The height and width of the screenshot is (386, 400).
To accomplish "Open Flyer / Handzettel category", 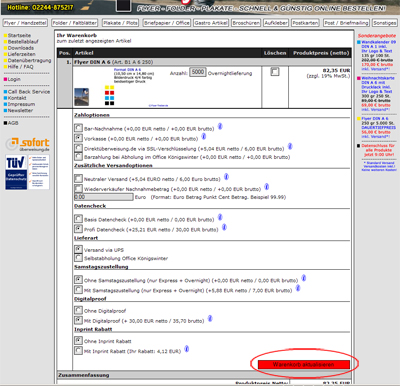I will coord(25,23).
